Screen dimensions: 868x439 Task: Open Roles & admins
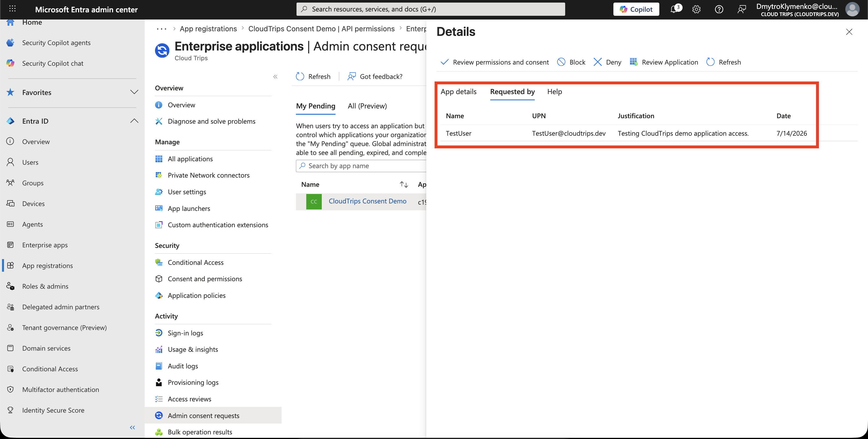(45, 286)
